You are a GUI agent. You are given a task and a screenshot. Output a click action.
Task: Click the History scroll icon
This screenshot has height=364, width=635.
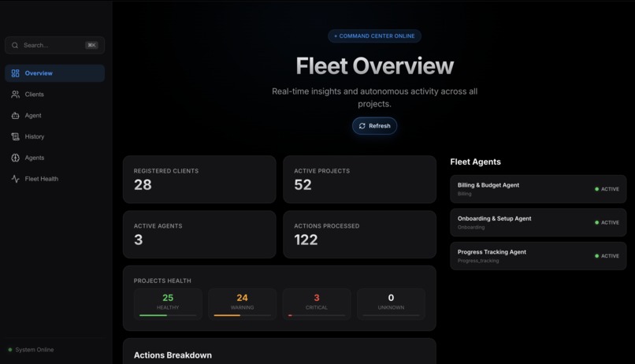pos(16,136)
